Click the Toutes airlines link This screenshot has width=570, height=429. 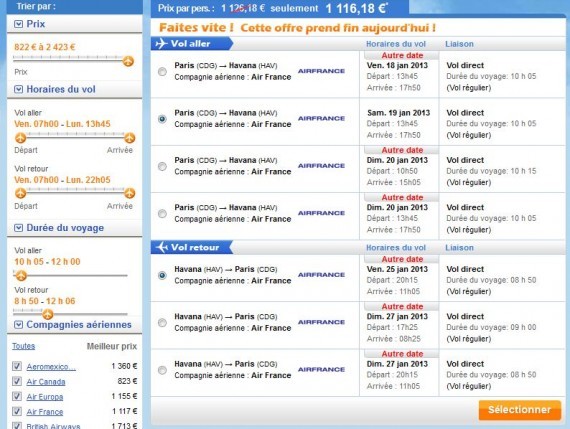(x=24, y=346)
